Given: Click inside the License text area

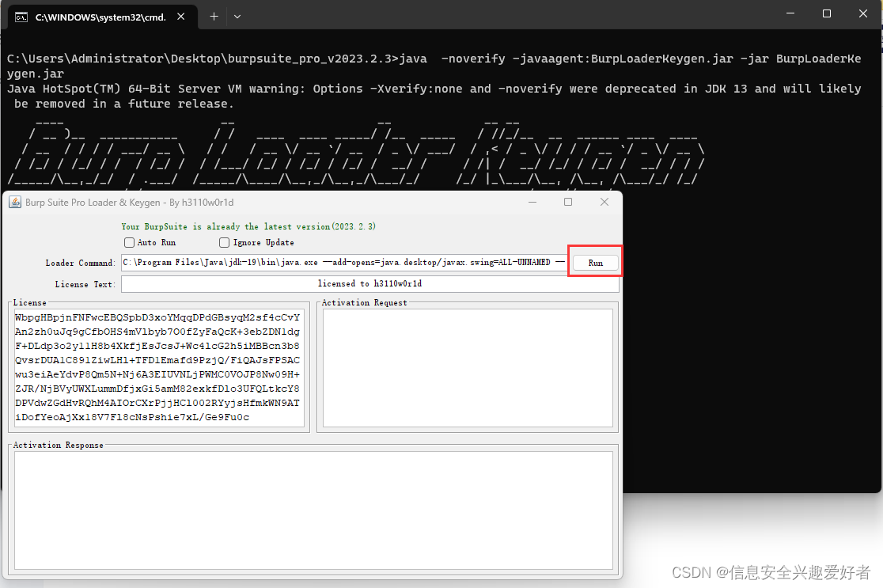Looking at the screenshot, I should 159,368.
